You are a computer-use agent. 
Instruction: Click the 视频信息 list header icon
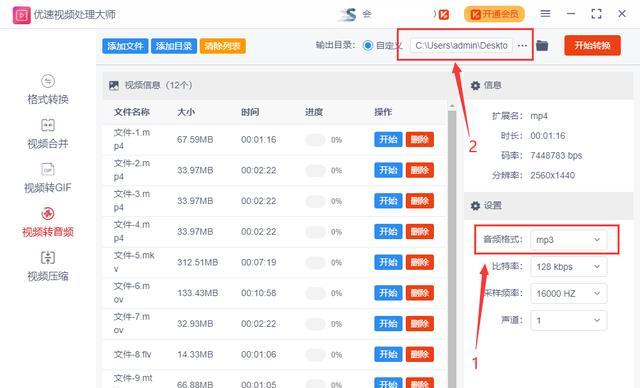(x=114, y=85)
